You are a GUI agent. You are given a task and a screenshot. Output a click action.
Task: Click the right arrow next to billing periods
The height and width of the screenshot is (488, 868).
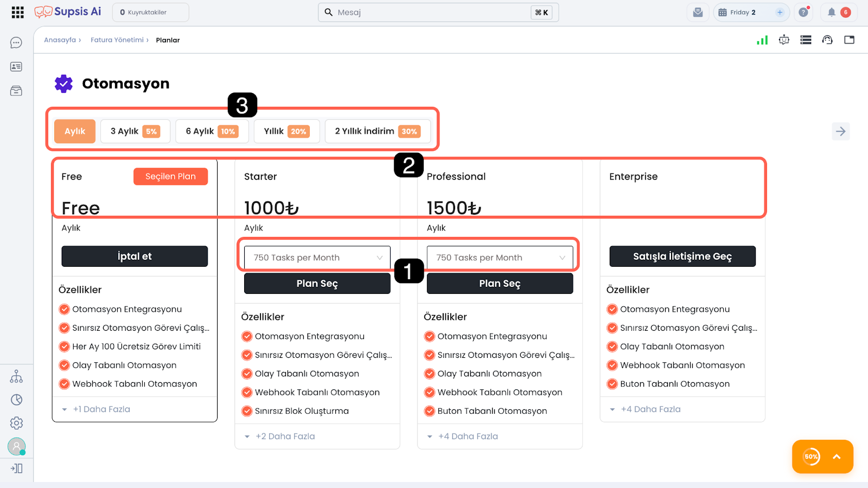pyautogui.click(x=840, y=131)
